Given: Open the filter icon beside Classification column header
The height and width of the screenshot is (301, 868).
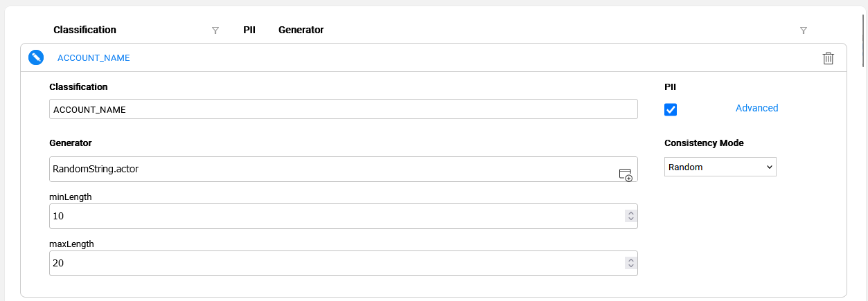Looking at the screenshot, I should pyautogui.click(x=215, y=30).
